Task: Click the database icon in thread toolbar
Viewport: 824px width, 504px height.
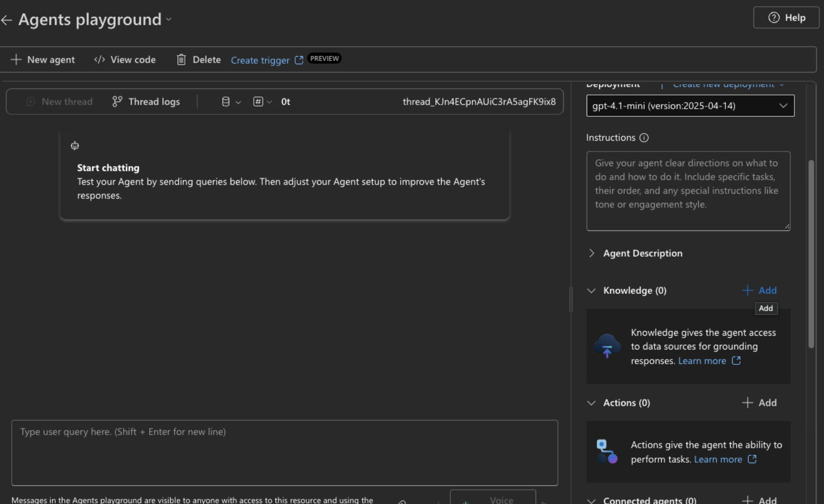Action: point(226,102)
